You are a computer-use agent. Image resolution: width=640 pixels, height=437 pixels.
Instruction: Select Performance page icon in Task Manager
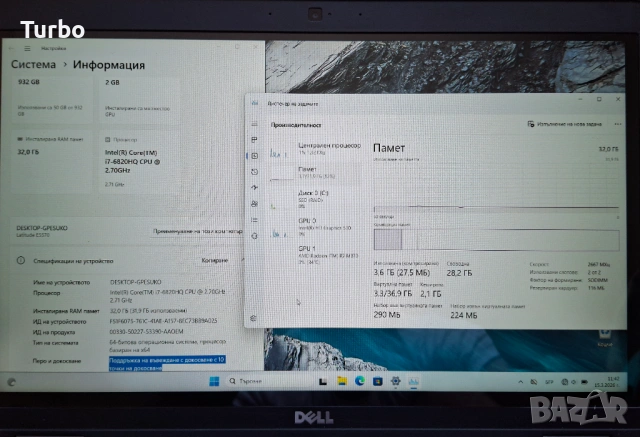click(x=254, y=156)
